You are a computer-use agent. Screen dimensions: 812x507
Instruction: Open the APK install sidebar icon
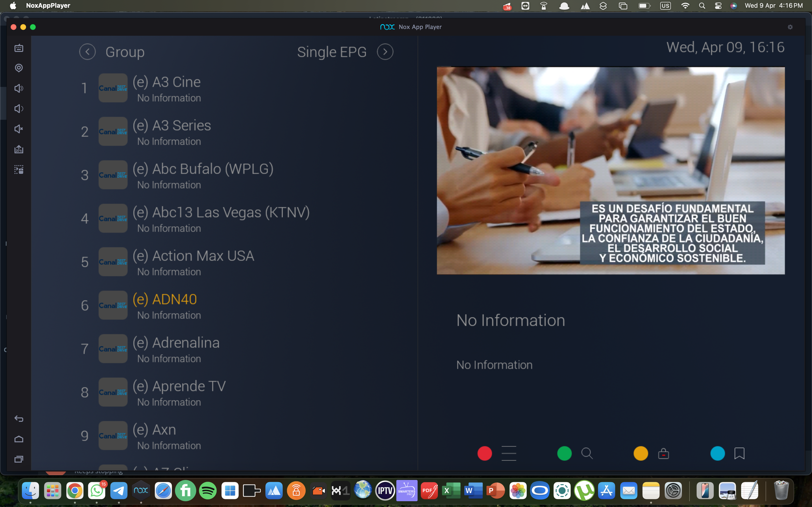(19, 149)
